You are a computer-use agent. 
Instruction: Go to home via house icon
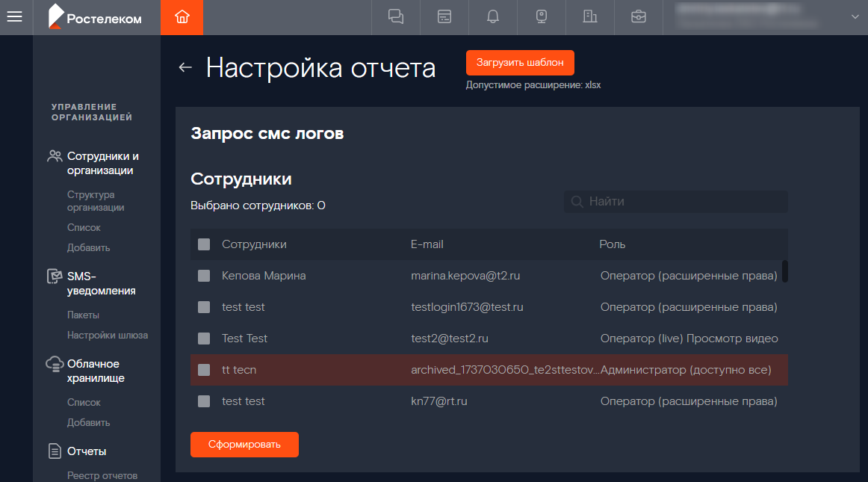tap(182, 17)
